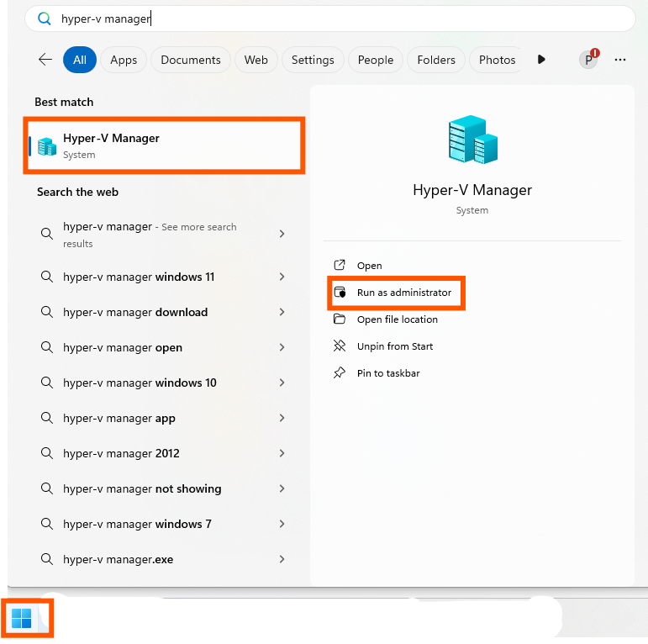Open web suggestion 'hyper-v manager app'
Viewport: 648px width, 644px height.
pyautogui.click(x=164, y=418)
